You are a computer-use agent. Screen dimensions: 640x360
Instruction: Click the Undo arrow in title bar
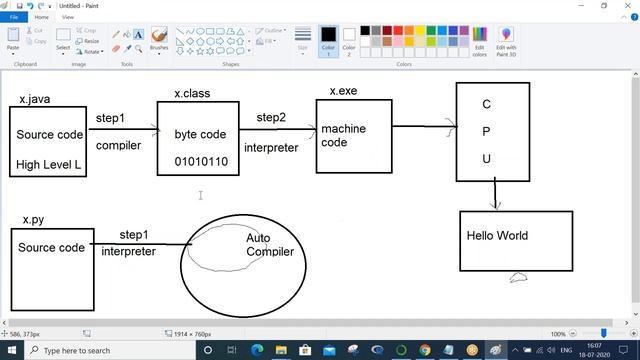[30, 6]
